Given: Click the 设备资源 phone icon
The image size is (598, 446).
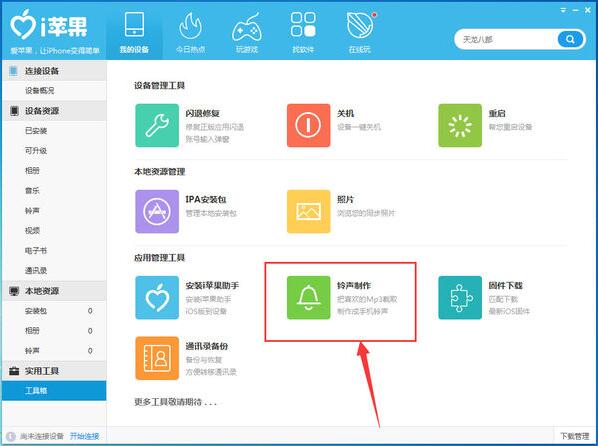Looking at the screenshot, I should (x=14, y=111).
